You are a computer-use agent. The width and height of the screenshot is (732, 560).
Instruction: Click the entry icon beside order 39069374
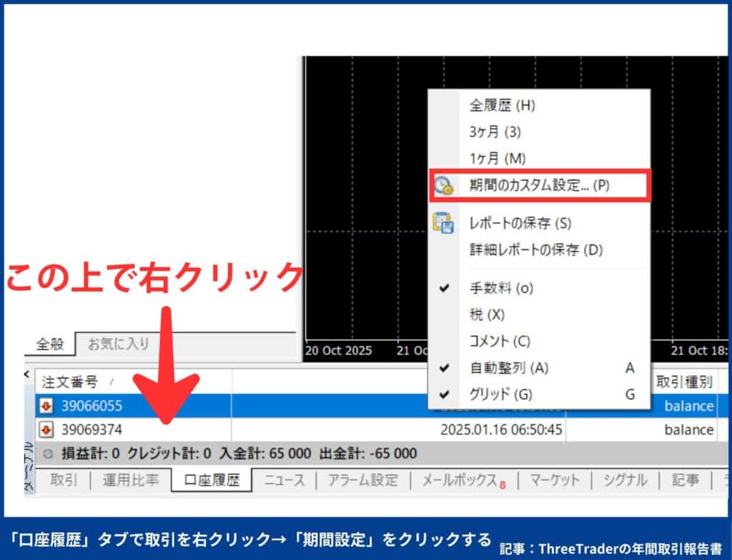click(x=45, y=429)
